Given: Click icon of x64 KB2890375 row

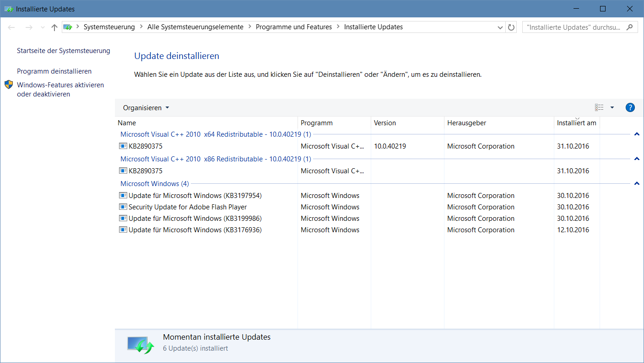Looking at the screenshot, I should (x=123, y=146).
